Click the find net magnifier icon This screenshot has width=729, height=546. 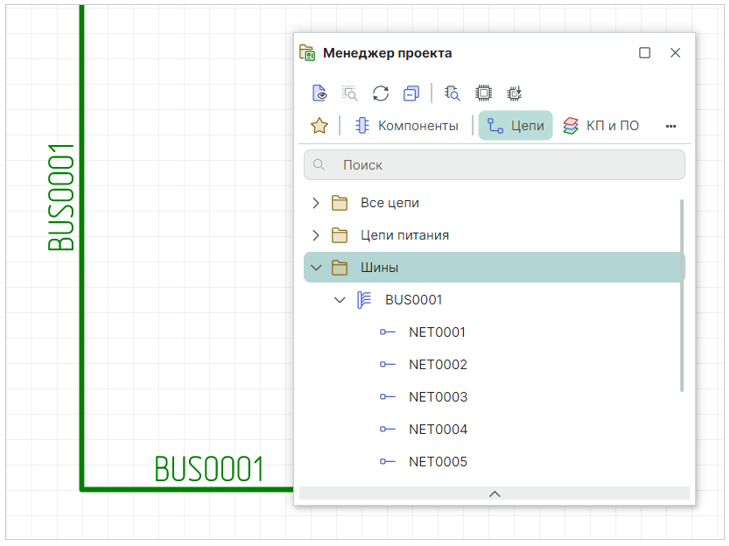(452, 93)
